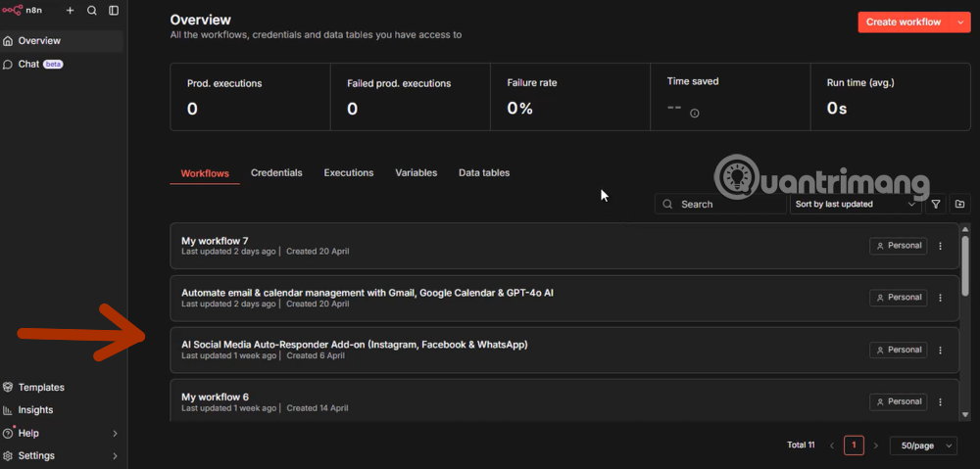Open the 50/page page size dropdown

click(x=923, y=446)
